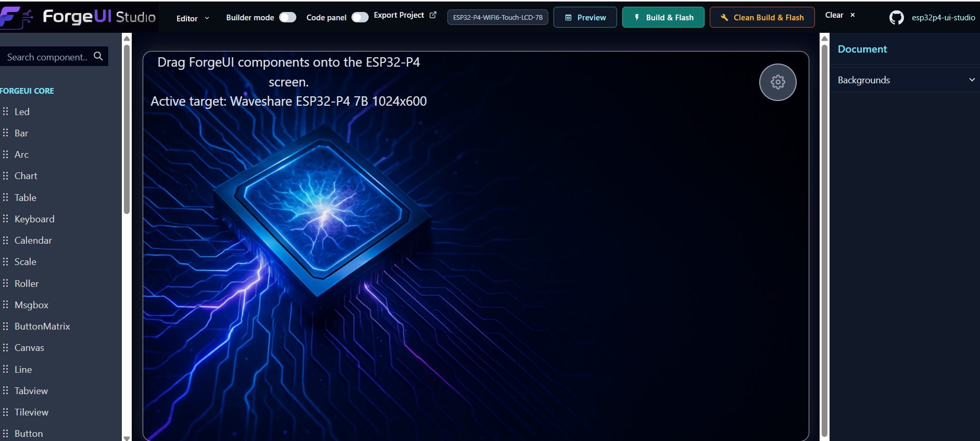Open the Editor dropdown menu
980x441 pixels.
[193, 18]
